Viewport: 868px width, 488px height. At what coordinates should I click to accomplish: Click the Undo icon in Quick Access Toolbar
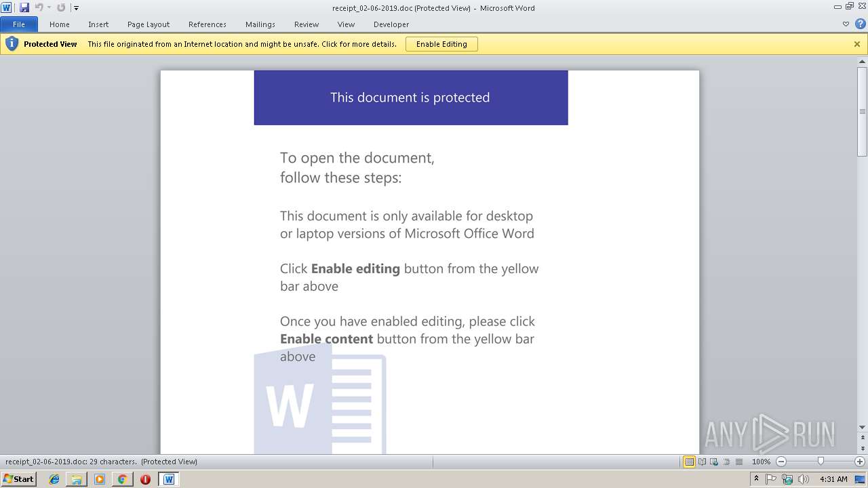39,7
